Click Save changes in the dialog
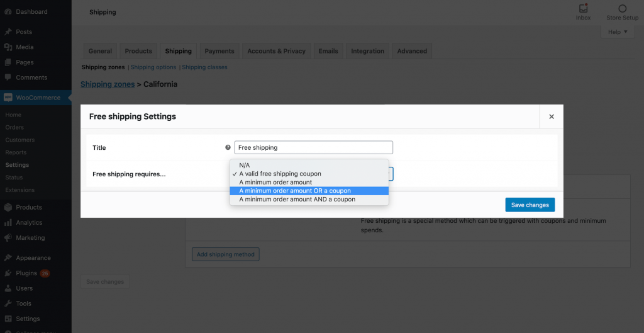The width and height of the screenshot is (644, 333). point(530,205)
